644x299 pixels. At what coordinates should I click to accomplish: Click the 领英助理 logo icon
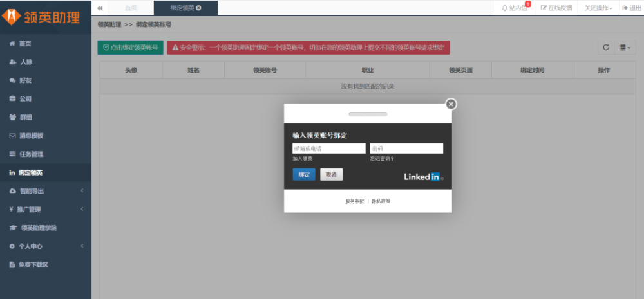[x=11, y=17]
